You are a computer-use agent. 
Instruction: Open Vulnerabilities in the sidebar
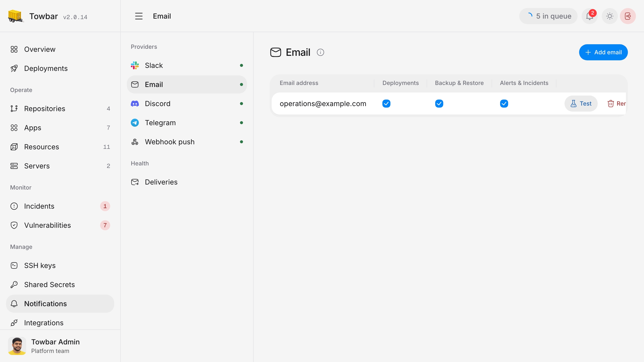[x=60, y=225]
